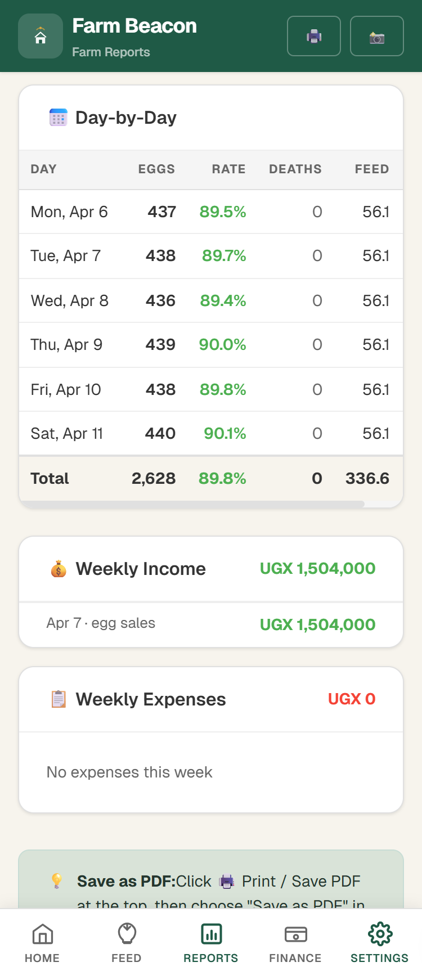
Task: Click the RATE column header
Action: (x=228, y=169)
